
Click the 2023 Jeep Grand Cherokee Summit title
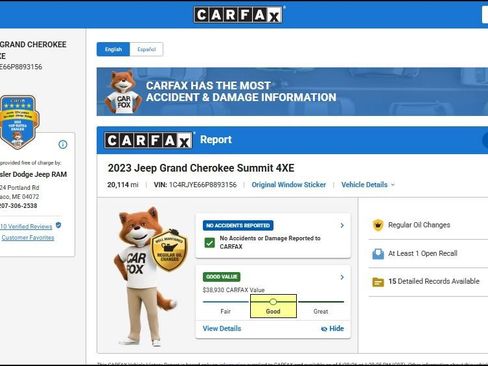point(201,168)
